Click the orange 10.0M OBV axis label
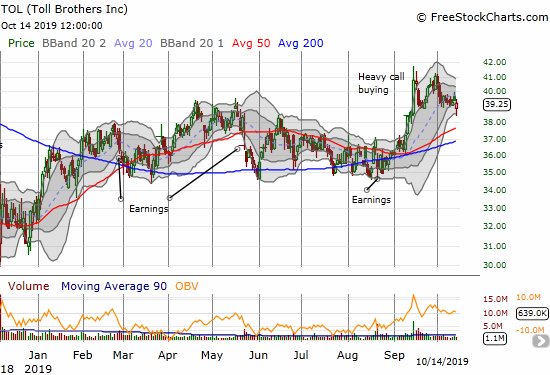Viewport: 550px width, 375px height. (x=528, y=297)
